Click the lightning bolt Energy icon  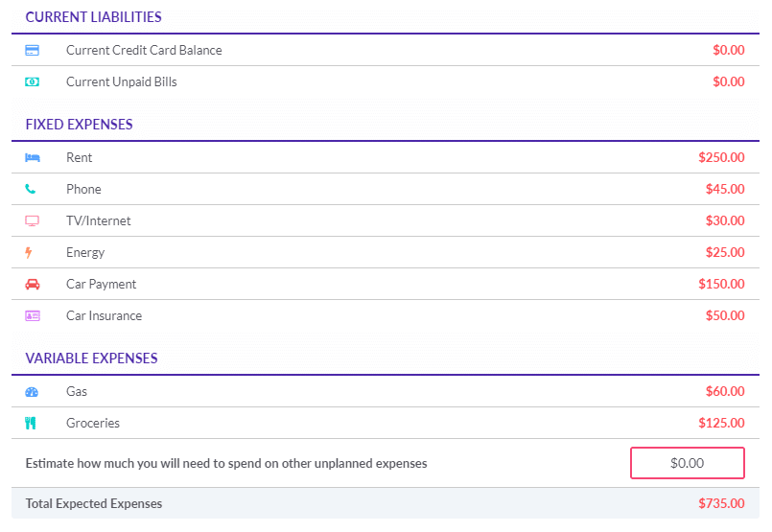tap(29, 252)
